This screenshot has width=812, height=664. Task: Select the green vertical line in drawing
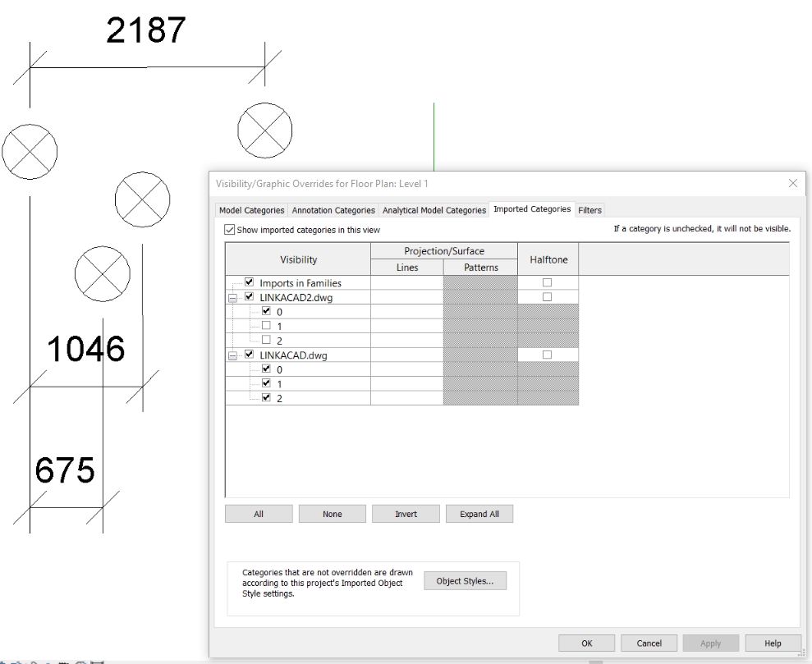434,136
